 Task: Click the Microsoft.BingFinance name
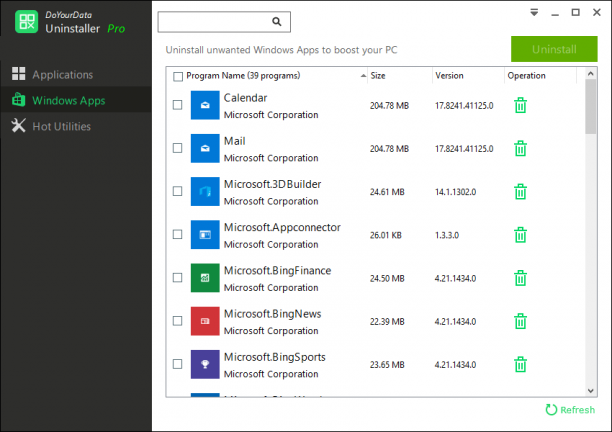pos(278,270)
